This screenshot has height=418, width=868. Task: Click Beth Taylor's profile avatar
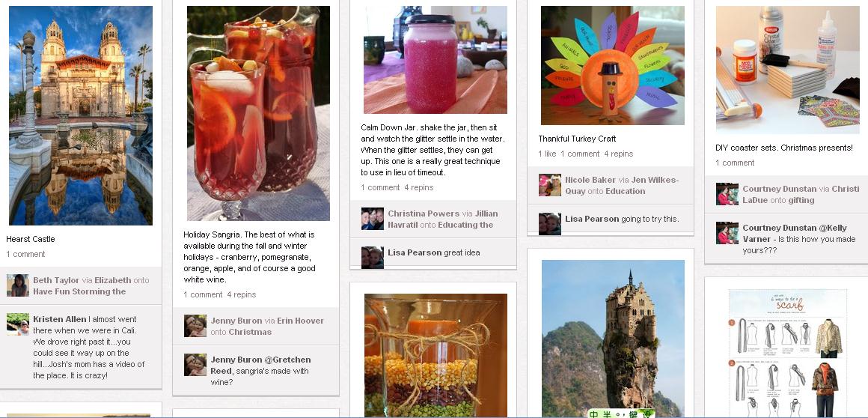pos(18,285)
